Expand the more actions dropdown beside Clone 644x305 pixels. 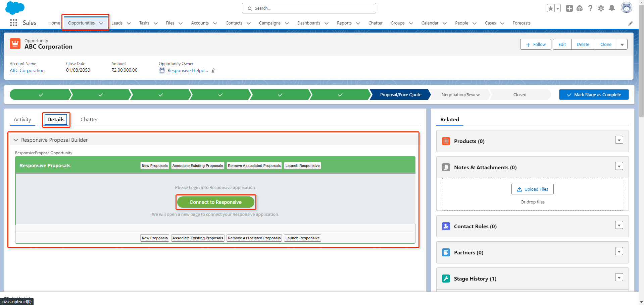point(622,44)
